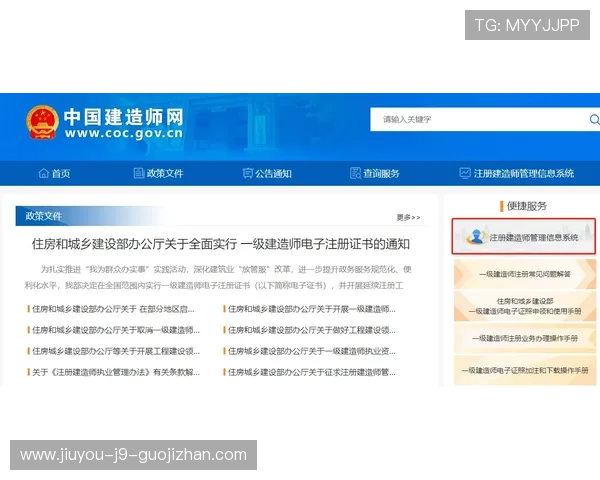Image resolution: width=600 pixels, height=480 pixels.
Task: Click the notice icon beside 公告通知
Action: [x=248, y=173]
